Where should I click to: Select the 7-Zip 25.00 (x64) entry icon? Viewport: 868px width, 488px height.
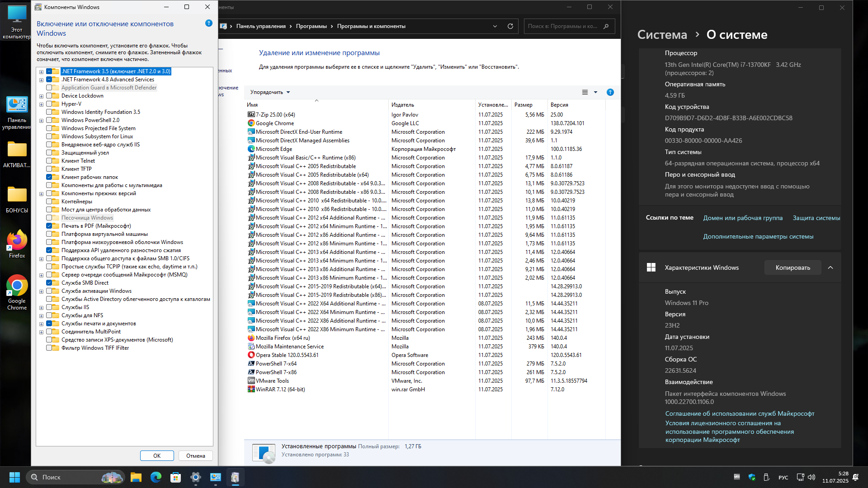pos(251,115)
